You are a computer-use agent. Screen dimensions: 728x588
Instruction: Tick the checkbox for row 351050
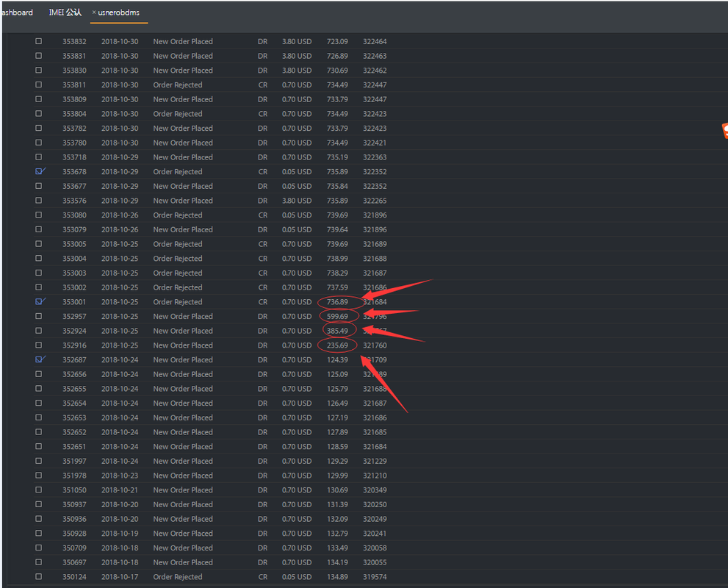pyautogui.click(x=38, y=490)
